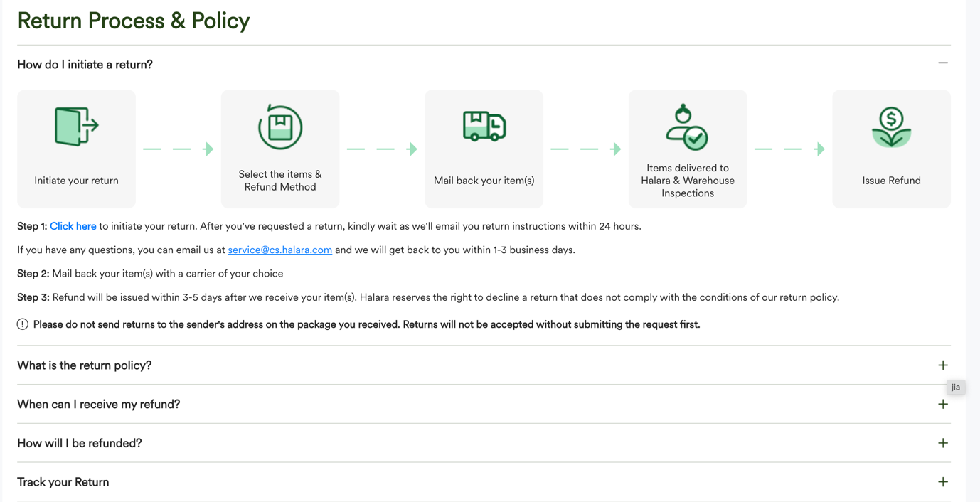Screen dimensions: 980x502
Task: Expand What is the return policy plus icon
Action: [943, 365]
